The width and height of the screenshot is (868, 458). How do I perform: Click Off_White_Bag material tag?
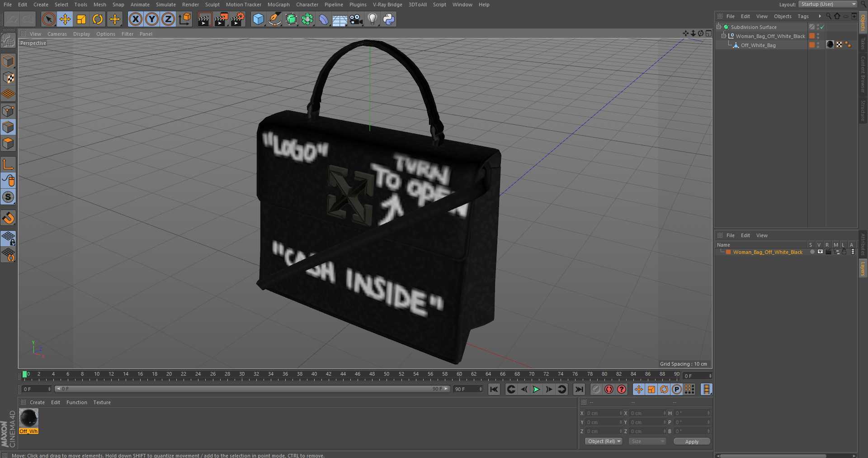coord(830,44)
